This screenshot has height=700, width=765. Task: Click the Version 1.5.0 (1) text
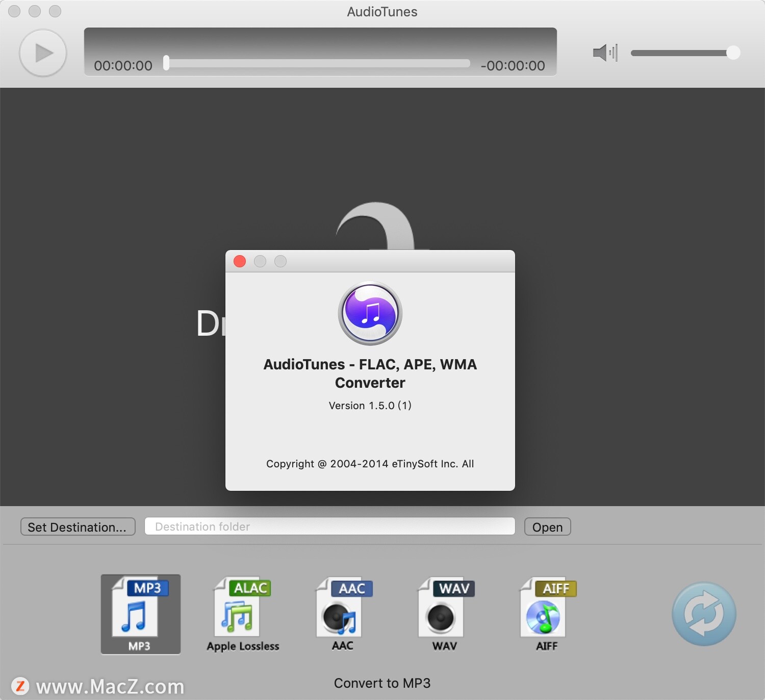click(x=370, y=406)
